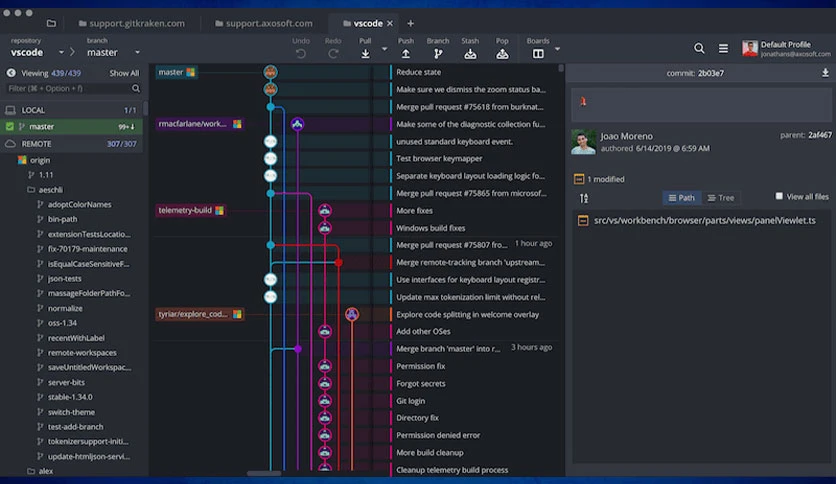Switch to support.axosoft.com tab
Image resolution: width=836 pixels, height=484 pixels.
pos(264,23)
